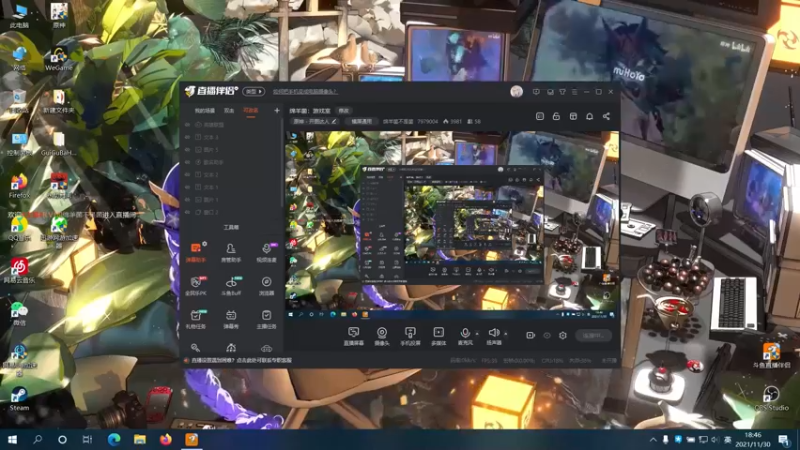Open the 主播任务 tool
This screenshot has height=450, width=800.
(266, 319)
